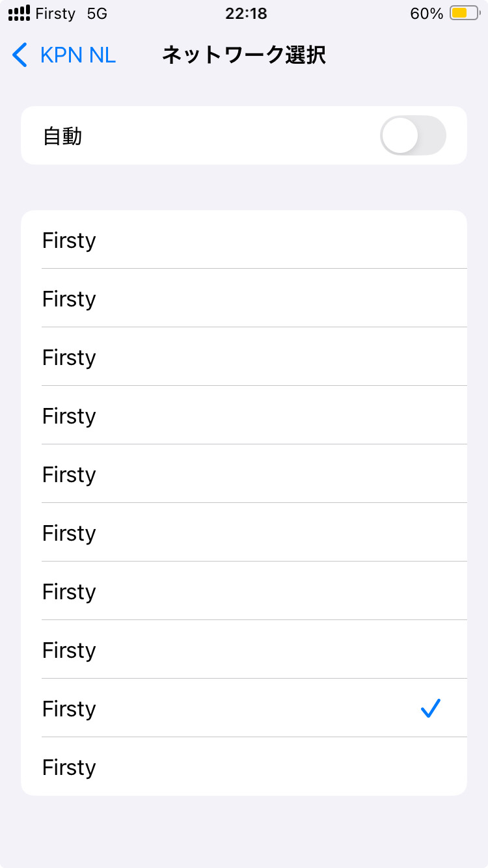Tap the blue checkmark beside the selected network
Viewport: 488px width, 868px height.
pos(431,708)
